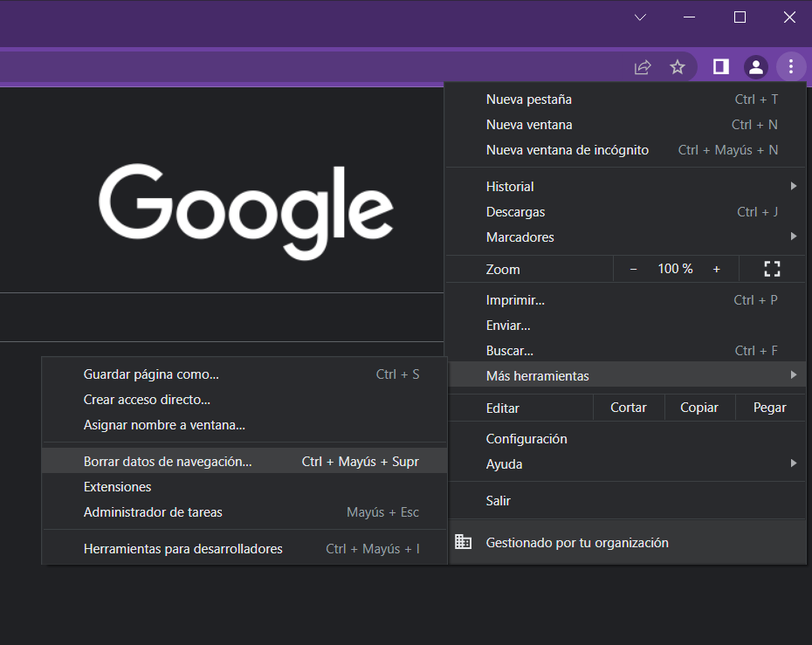Open the side panel icon

tap(721, 67)
